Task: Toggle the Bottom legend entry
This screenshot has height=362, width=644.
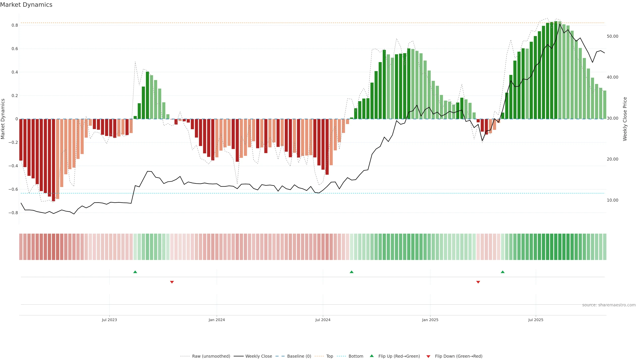Action: point(356,356)
